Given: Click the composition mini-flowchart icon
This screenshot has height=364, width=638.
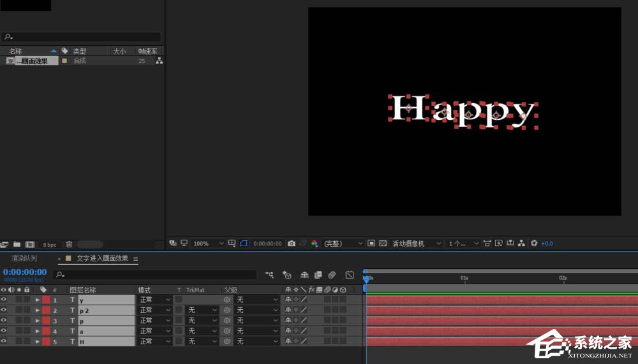Looking at the screenshot, I should [x=269, y=275].
